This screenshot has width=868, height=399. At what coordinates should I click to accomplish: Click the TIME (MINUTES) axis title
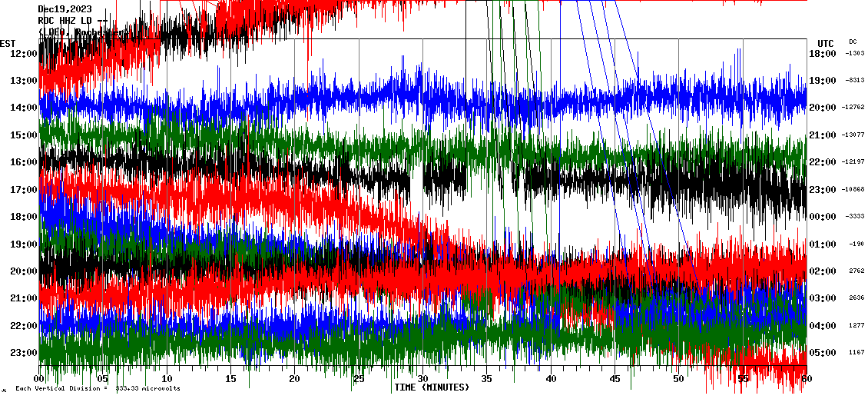tap(432, 387)
